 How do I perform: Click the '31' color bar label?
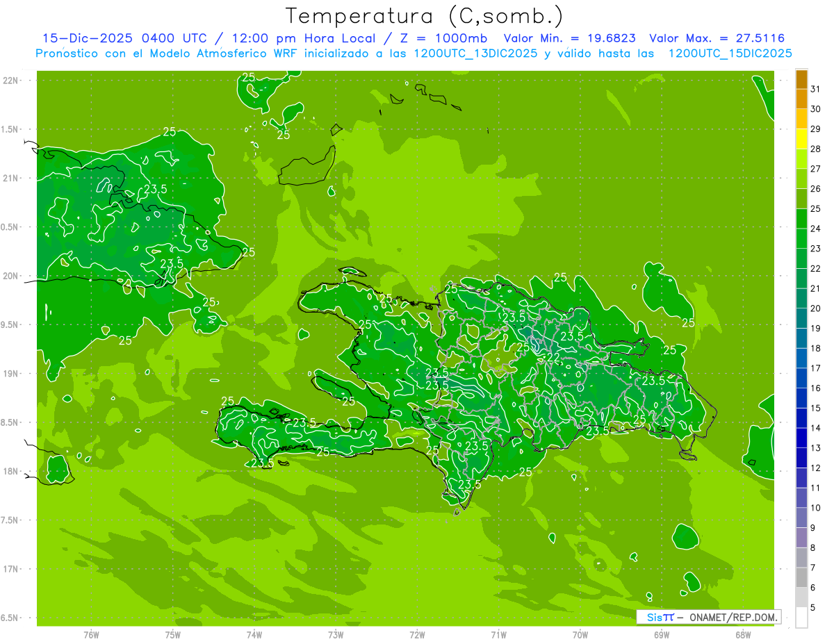(816, 89)
